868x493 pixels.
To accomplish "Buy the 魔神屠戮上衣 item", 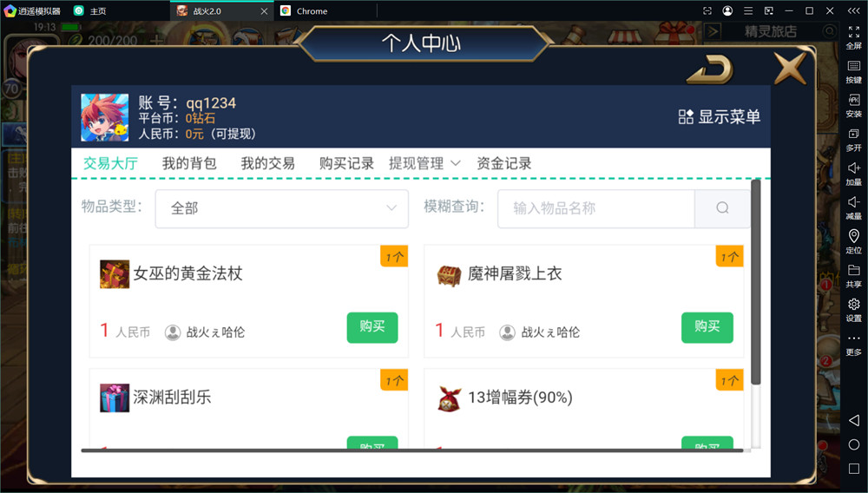I will point(707,327).
